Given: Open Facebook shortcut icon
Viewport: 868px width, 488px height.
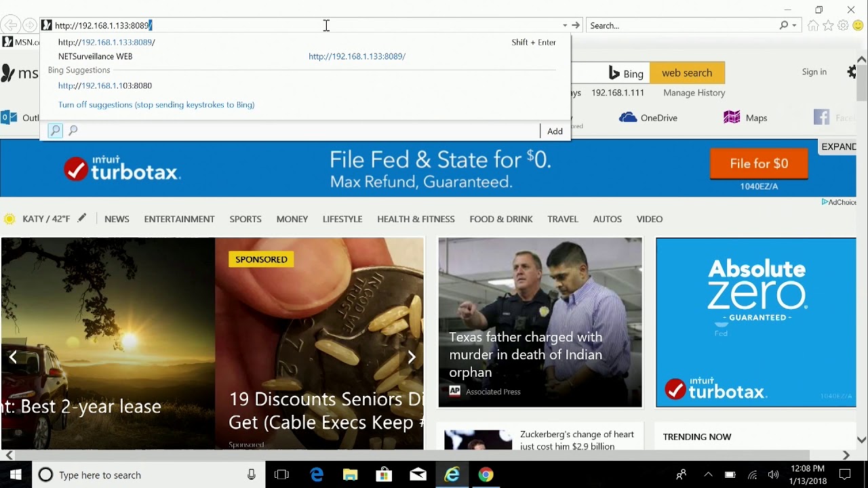Looking at the screenshot, I should point(821,117).
